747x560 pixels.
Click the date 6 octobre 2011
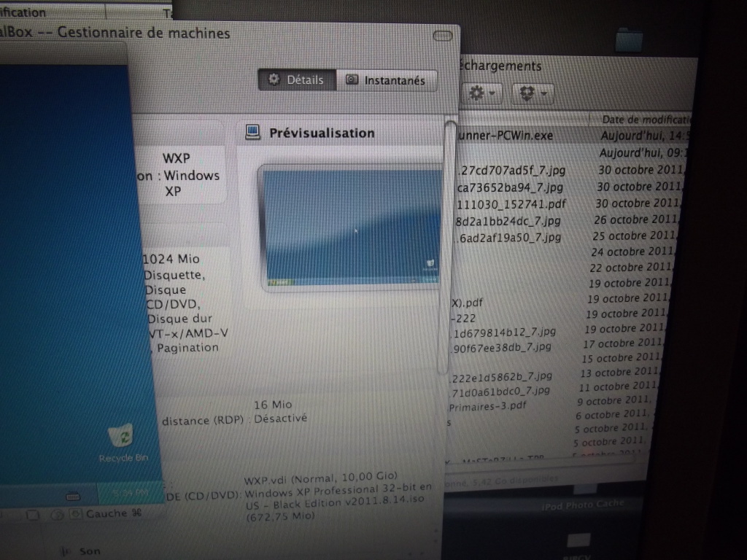coord(612,414)
